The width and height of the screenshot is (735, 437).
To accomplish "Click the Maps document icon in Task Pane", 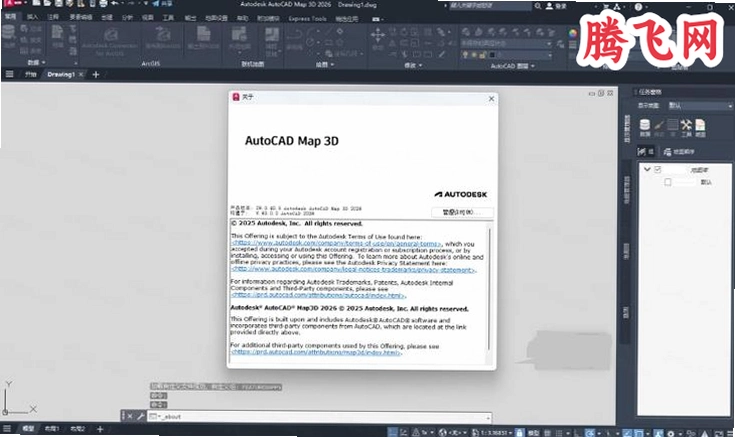I will (700, 125).
